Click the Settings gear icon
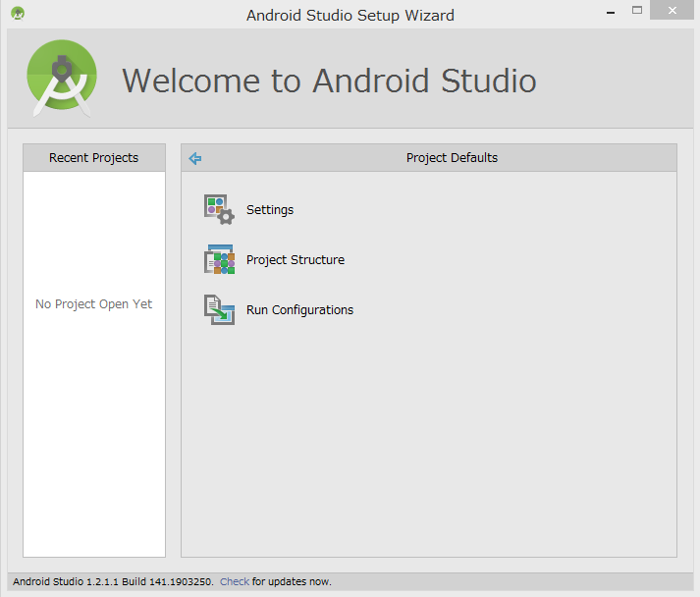Viewport: 700px width, 597px height. coord(219,209)
